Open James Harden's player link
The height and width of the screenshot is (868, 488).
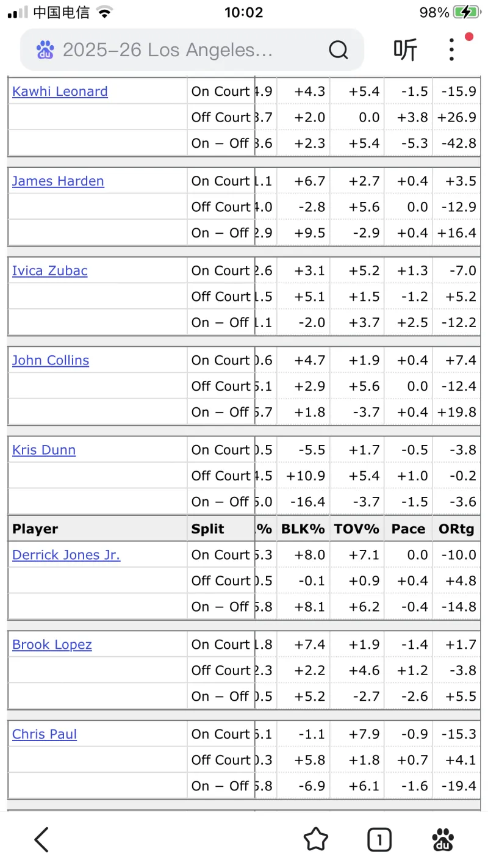pyautogui.click(x=58, y=181)
